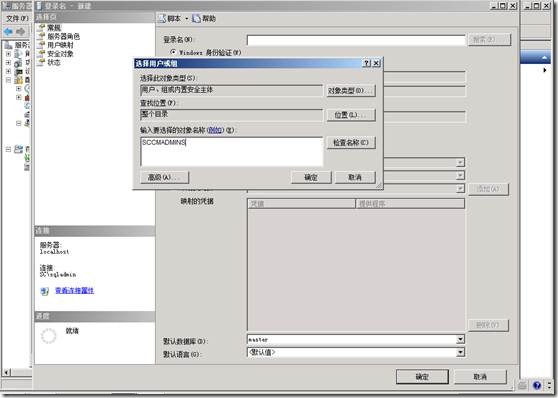This screenshot has width=558, height=398.
Task: Switch to the 安全对象 page
Action: (x=60, y=53)
